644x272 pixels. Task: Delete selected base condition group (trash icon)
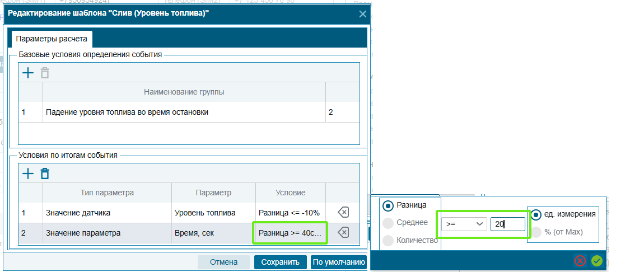[45, 73]
